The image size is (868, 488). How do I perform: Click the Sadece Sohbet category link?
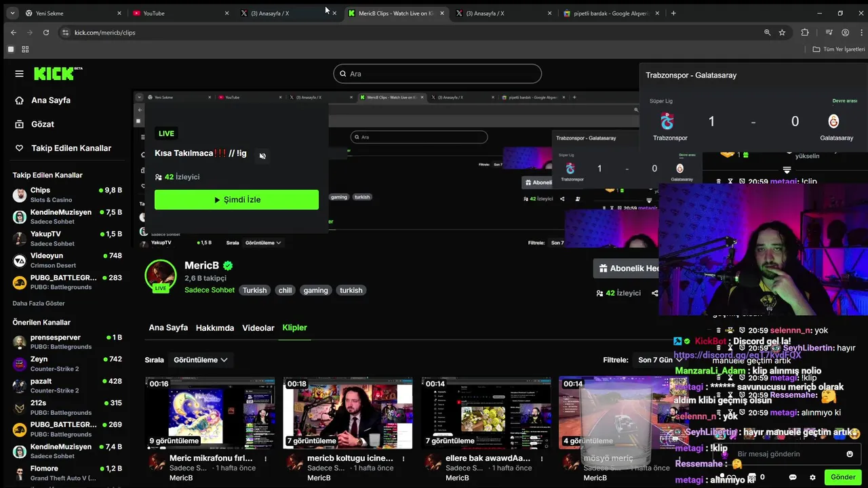click(x=210, y=290)
